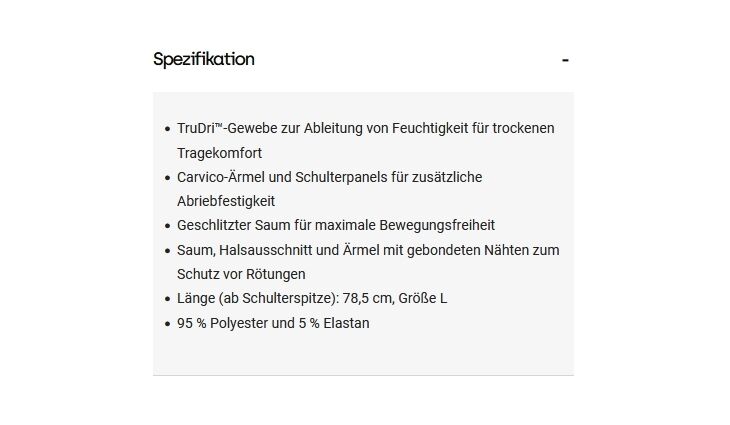Click bullet dot before 95 % Polyester
This screenshot has width=730, height=425.
166,324
